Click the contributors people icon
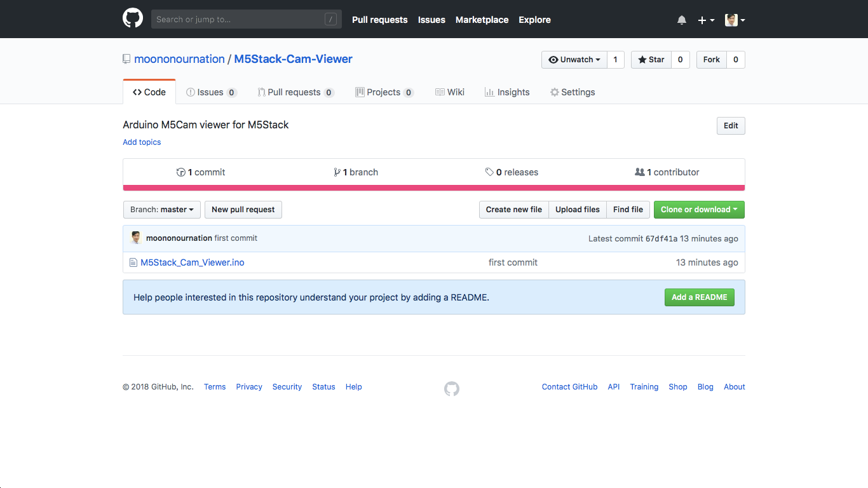 639,172
